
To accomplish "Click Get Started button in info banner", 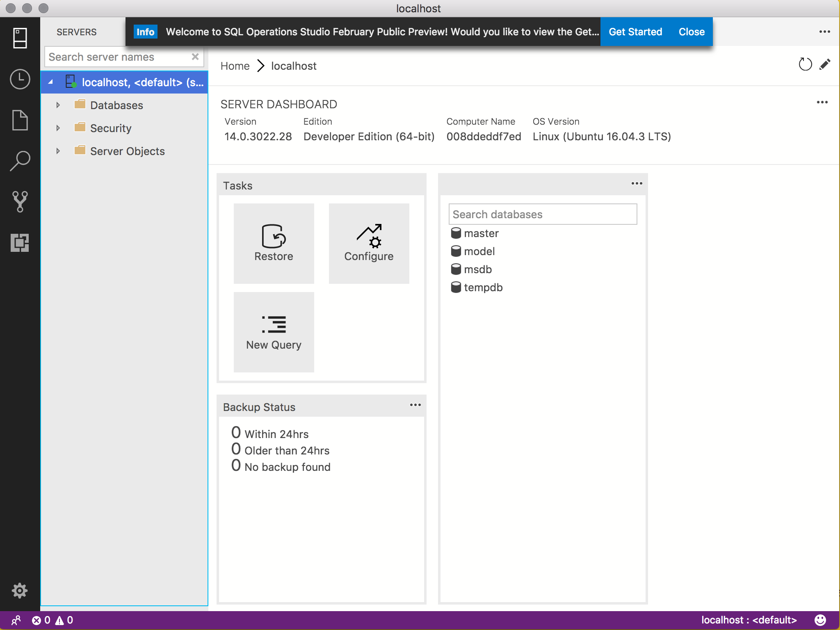I will [636, 32].
